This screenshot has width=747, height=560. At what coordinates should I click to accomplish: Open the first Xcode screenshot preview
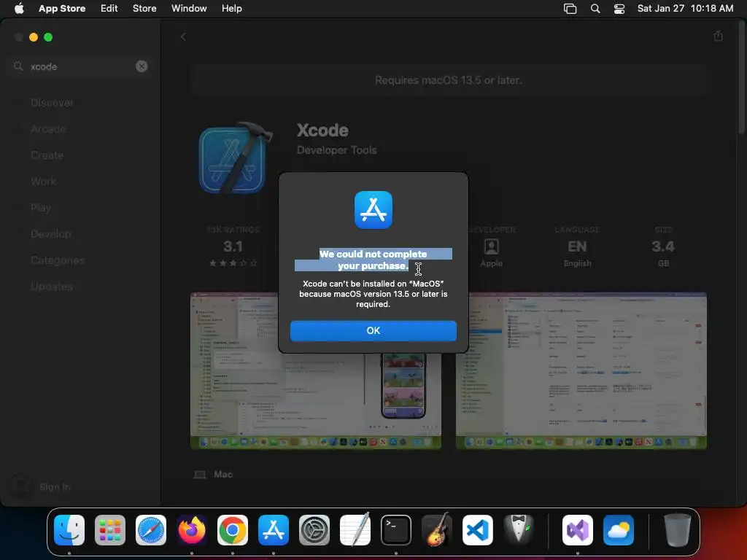pyautogui.click(x=315, y=370)
